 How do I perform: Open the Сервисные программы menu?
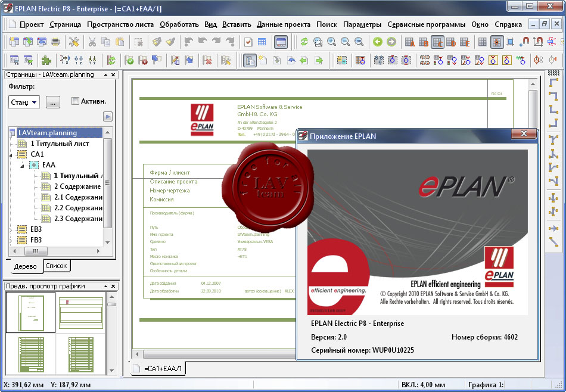tap(427, 24)
